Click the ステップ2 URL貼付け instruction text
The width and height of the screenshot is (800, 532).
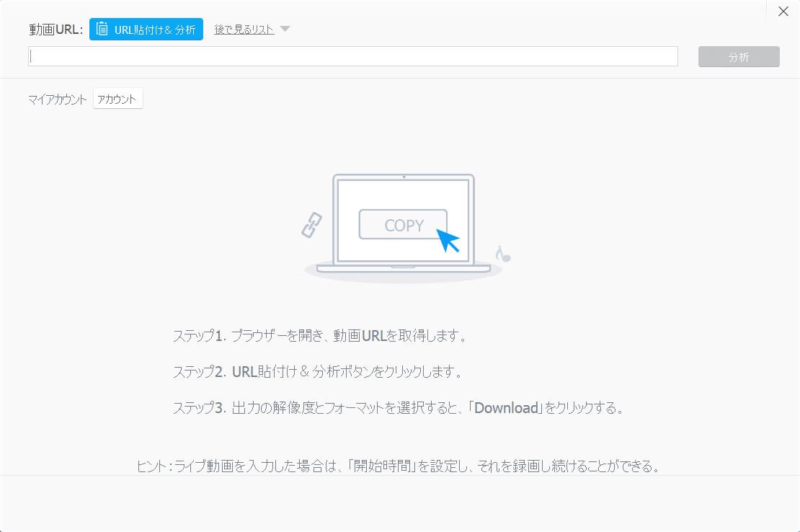click(317, 372)
